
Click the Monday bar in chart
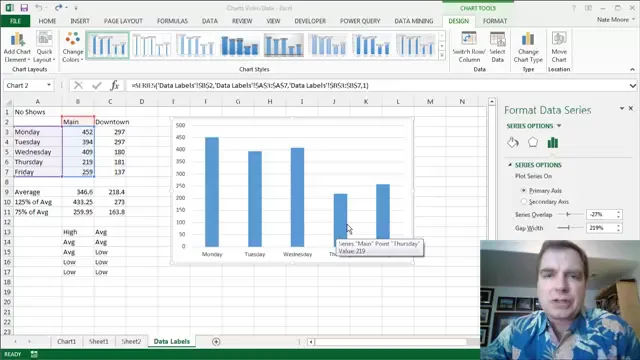click(x=212, y=192)
